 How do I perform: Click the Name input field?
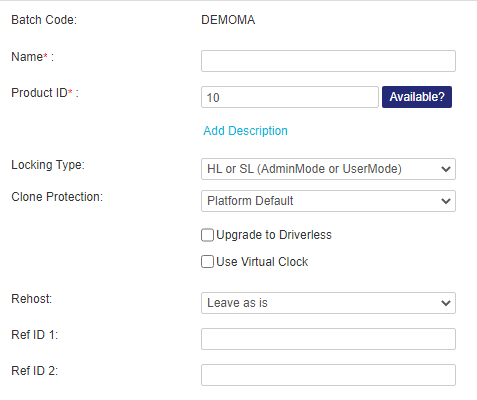click(x=328, y=61)
